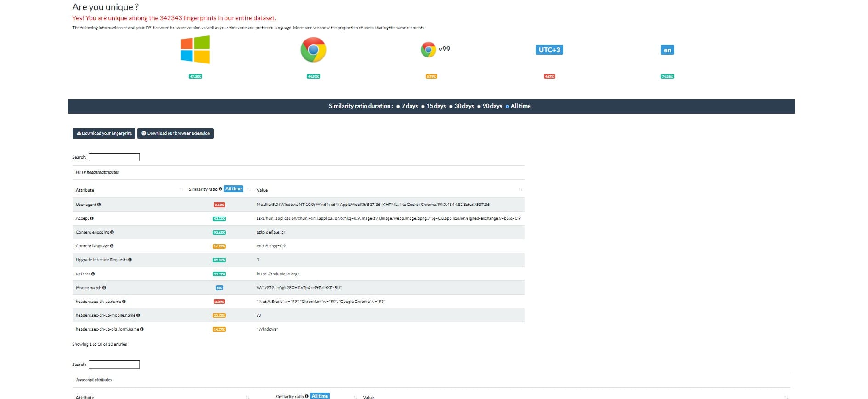Click the 5.79% badge under v99
The height and width of the screenshot is (399, 868).
click(x=431, y=76)
